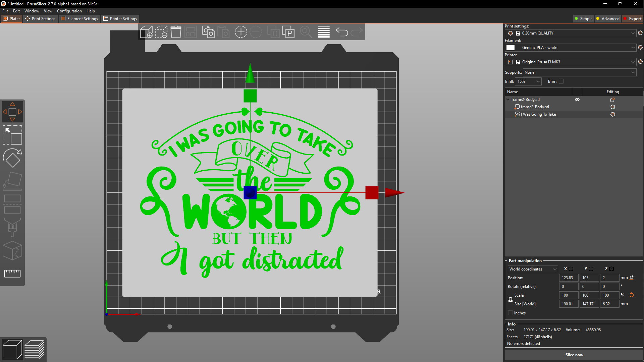Add another instance of the object
This screenshot has height=362, width=644.
[241, 32]
